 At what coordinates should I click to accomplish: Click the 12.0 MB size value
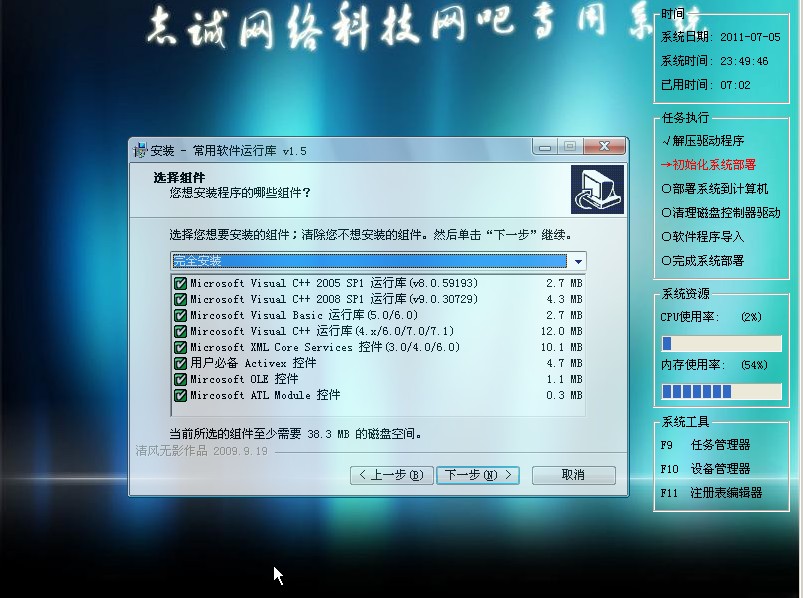(561, 331)
